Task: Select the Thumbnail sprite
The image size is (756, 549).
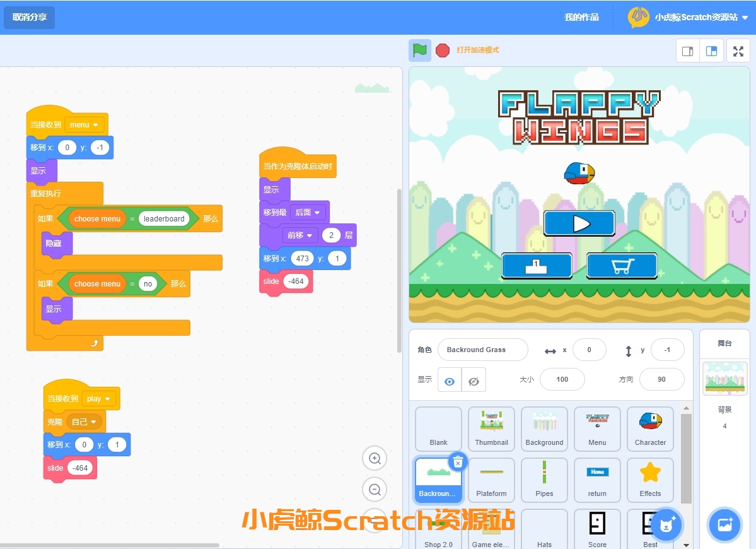Action: [x=491, y=428]
